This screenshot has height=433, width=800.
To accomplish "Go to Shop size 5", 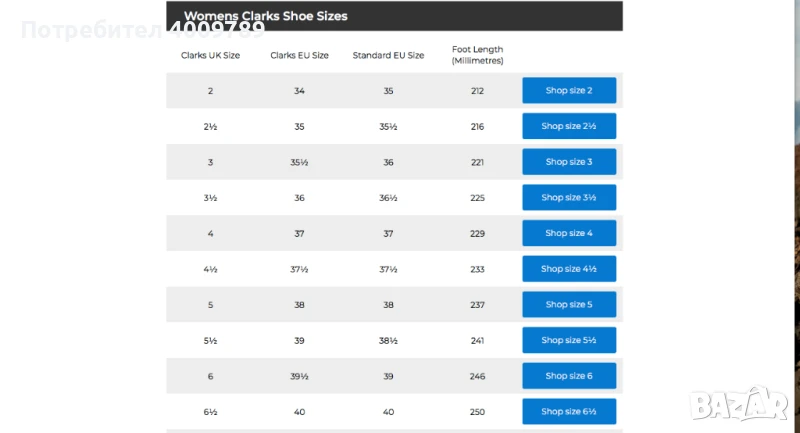I will click(568, 305).
